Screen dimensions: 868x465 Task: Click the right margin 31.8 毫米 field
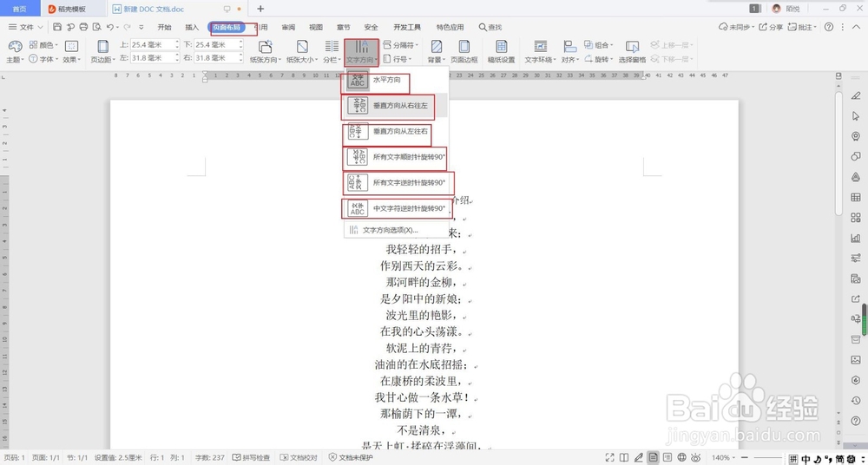click(218, 58)
